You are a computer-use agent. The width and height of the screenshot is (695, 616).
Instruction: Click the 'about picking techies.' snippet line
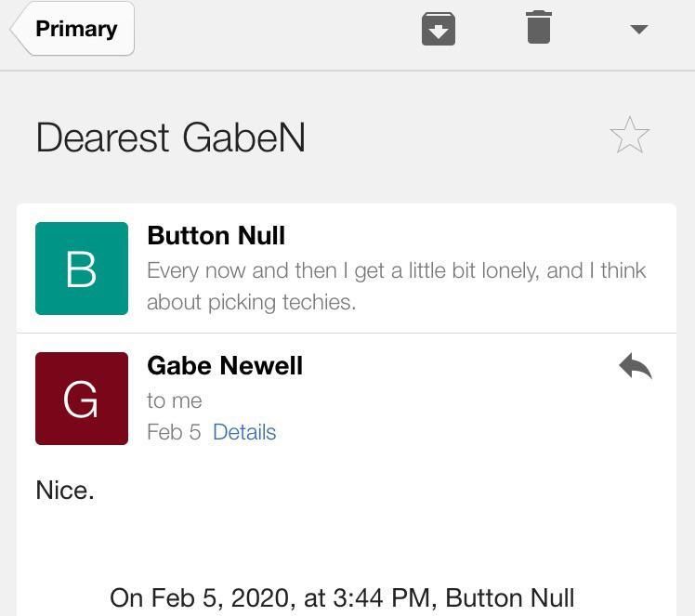pos(251,302)
